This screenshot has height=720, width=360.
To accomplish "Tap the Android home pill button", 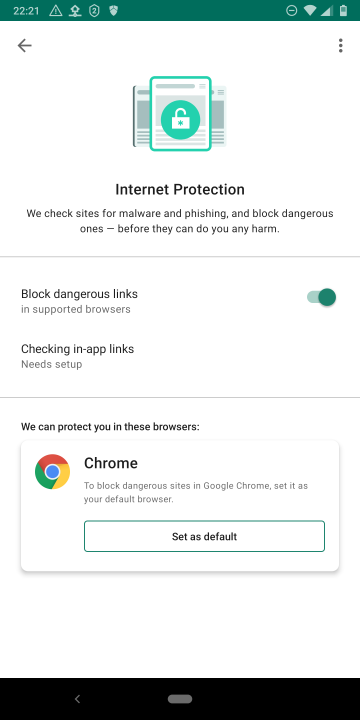I will 180,699.
